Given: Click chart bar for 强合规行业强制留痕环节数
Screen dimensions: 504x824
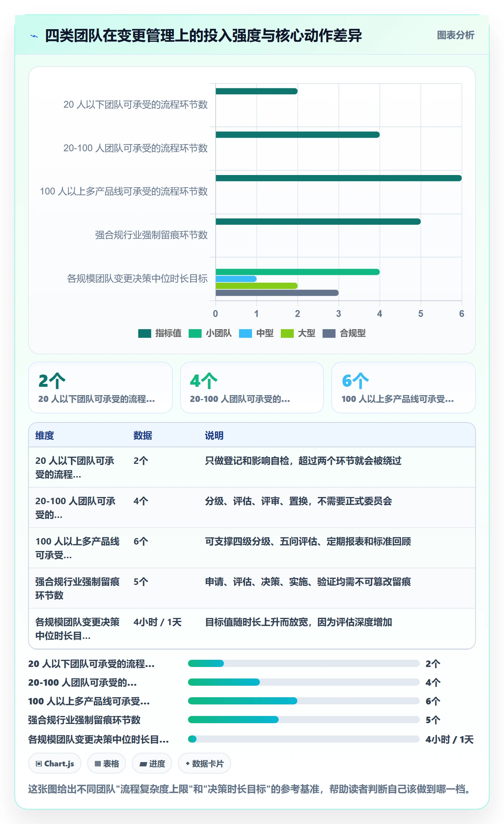Looking at the screenshot, I should pyautogui.click(x=318, y=221).
